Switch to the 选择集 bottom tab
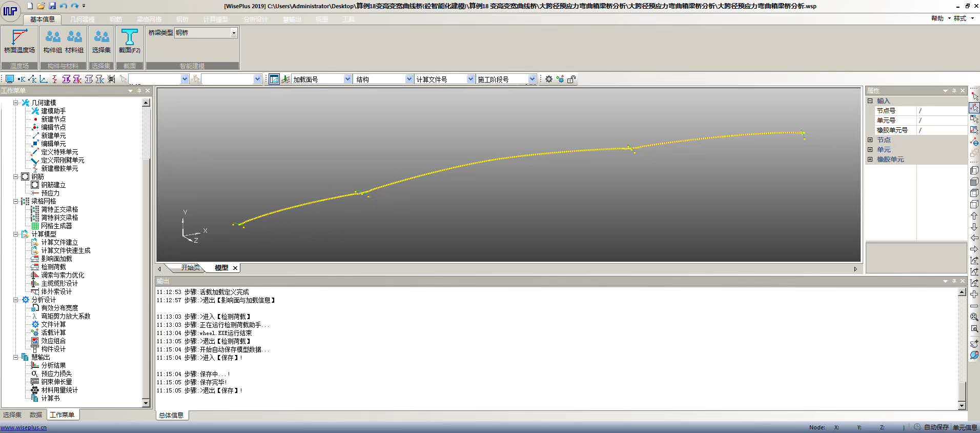980x433 pixels. (12, 415)
